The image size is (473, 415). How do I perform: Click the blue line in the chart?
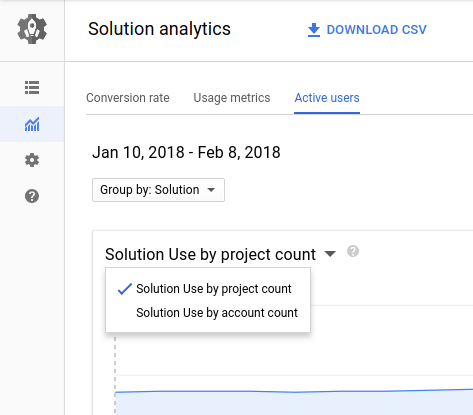click(293, 391)
